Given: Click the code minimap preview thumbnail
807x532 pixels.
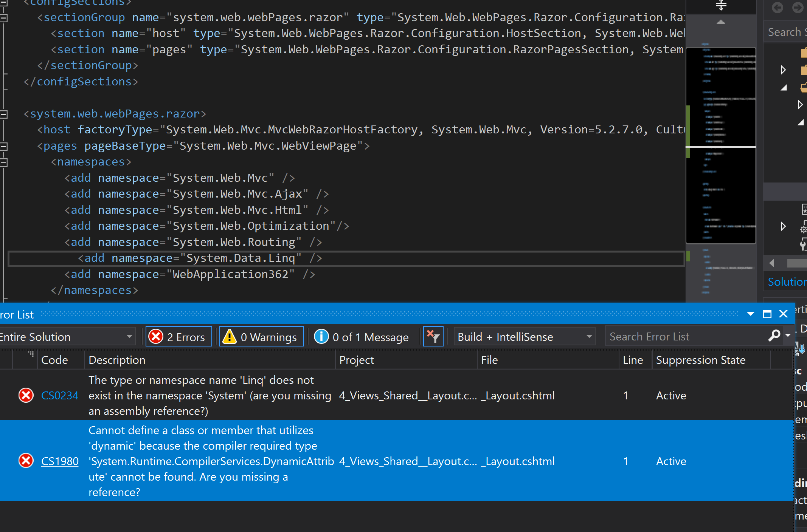Looking at the screenshot, I should click(x=721, y=145).
